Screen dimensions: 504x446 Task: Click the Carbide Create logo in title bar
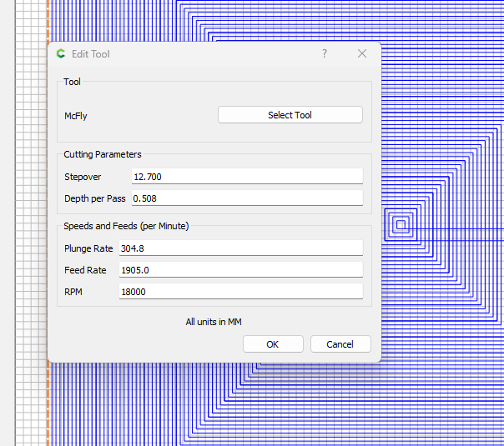point(61,54)
